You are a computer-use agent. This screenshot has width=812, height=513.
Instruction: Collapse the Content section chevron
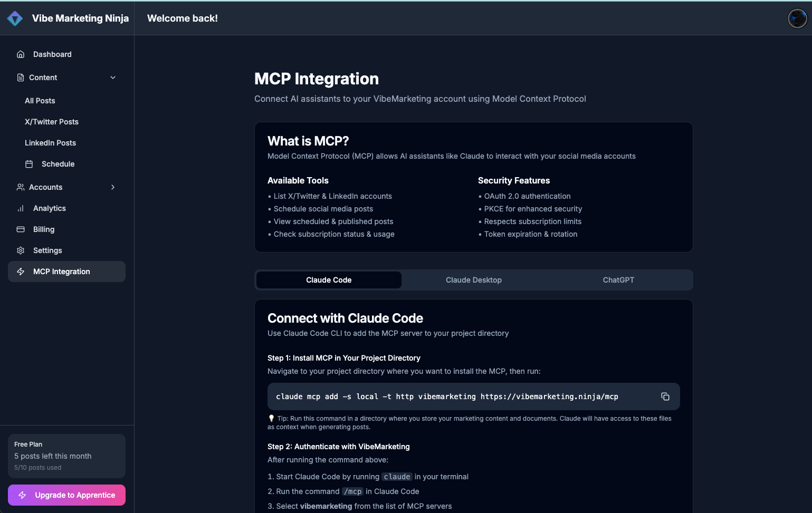click(x=113, y=78)
